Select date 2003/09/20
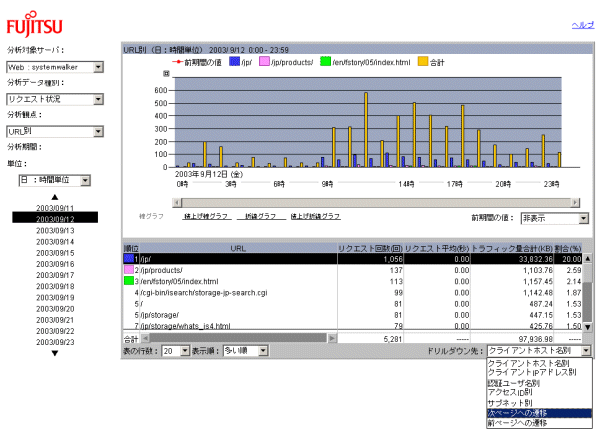This screenshot has height=430, width=600. click(55, 309)
